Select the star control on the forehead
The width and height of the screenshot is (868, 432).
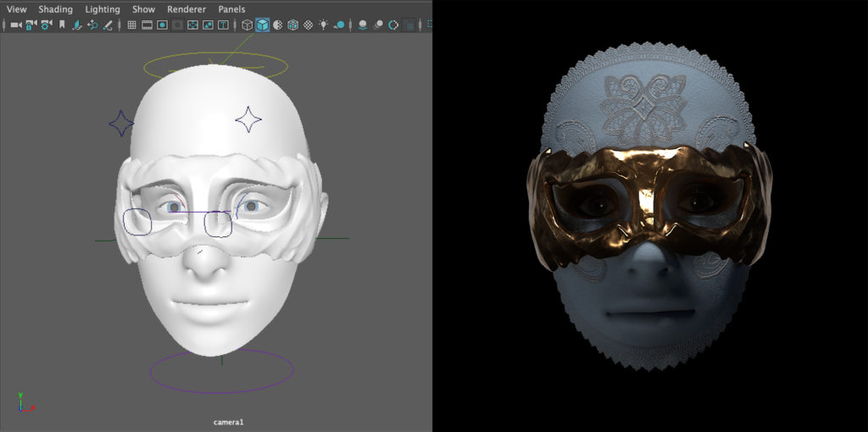pyautogui.click(x=248, y=119)
